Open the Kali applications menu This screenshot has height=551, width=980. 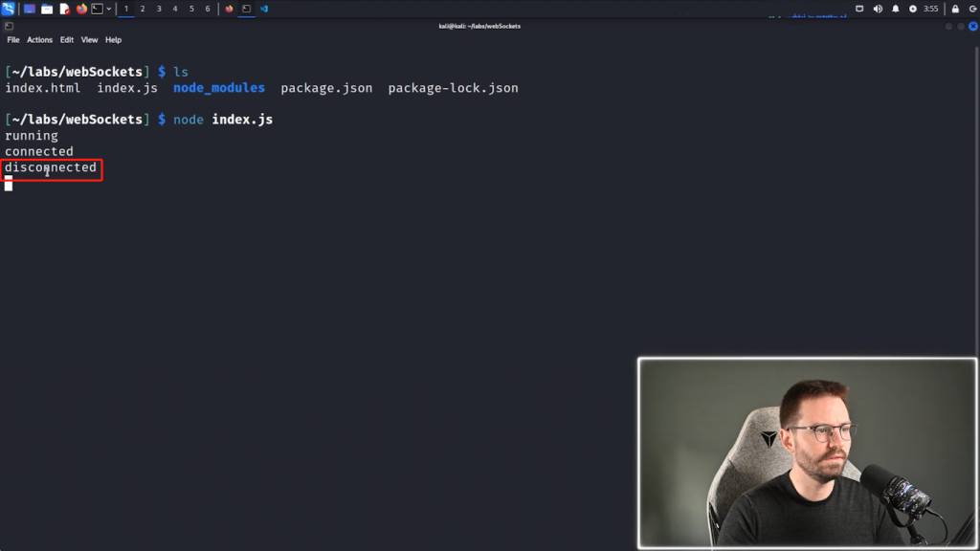[8, 9]
